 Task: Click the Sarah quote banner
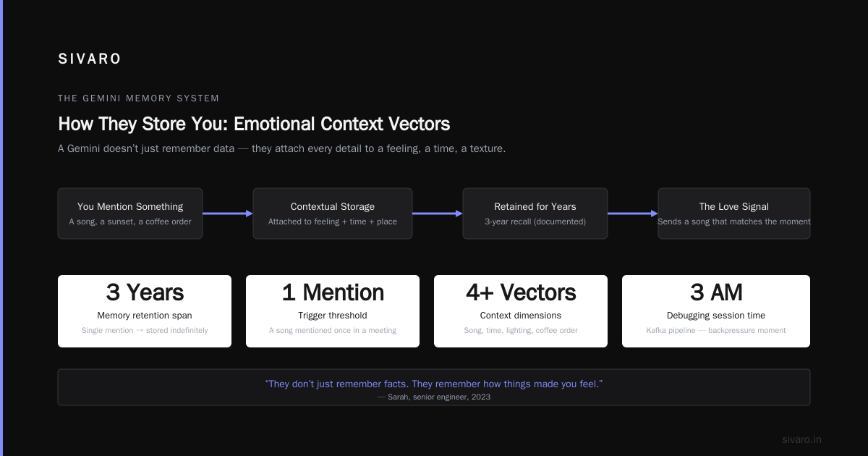coord(434,387)
